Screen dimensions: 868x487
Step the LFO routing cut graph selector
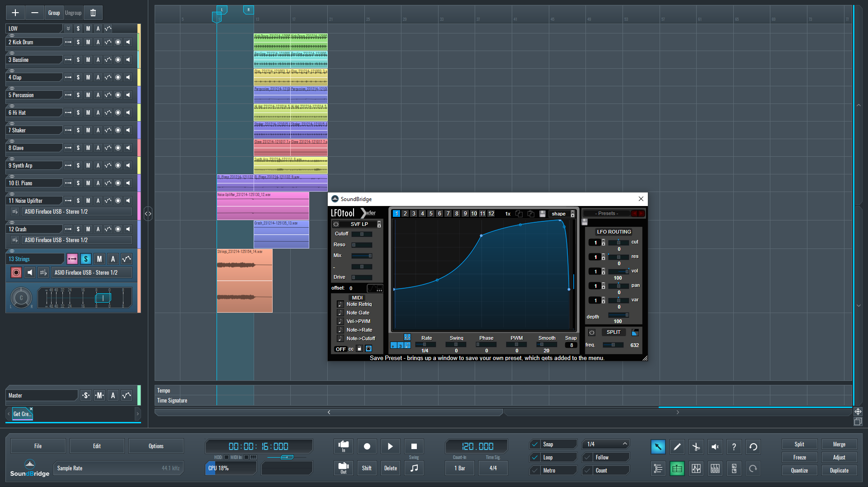pos(603,243)
